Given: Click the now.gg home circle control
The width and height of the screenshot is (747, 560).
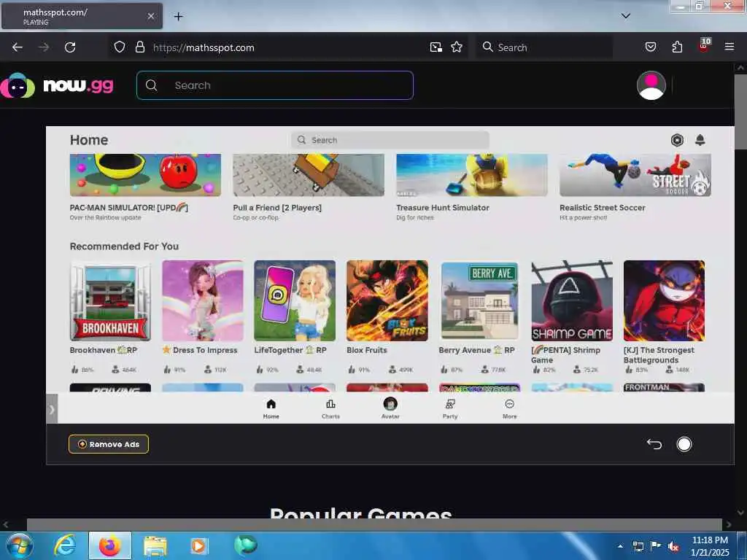Looking at the screenshot, I should click(x=684, y=444).
